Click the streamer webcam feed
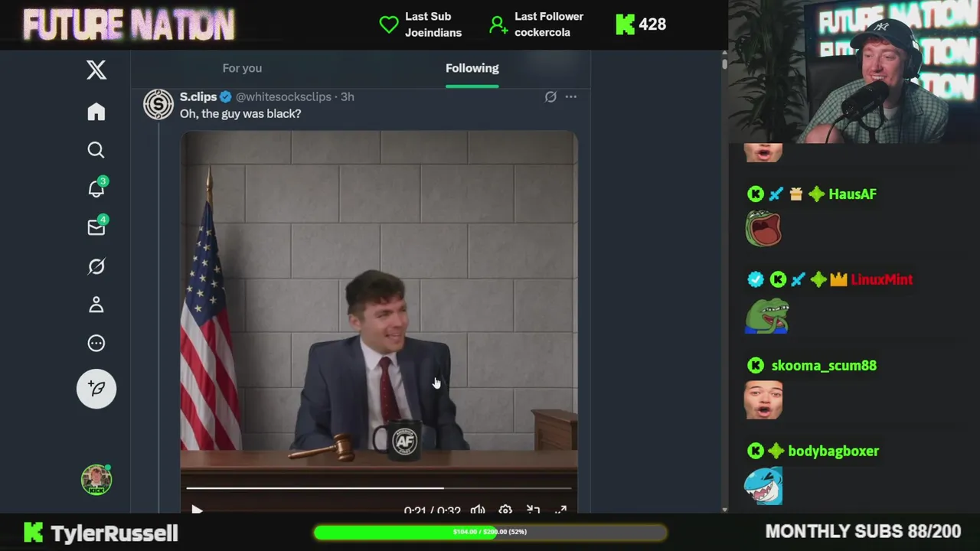 [854, 72]
